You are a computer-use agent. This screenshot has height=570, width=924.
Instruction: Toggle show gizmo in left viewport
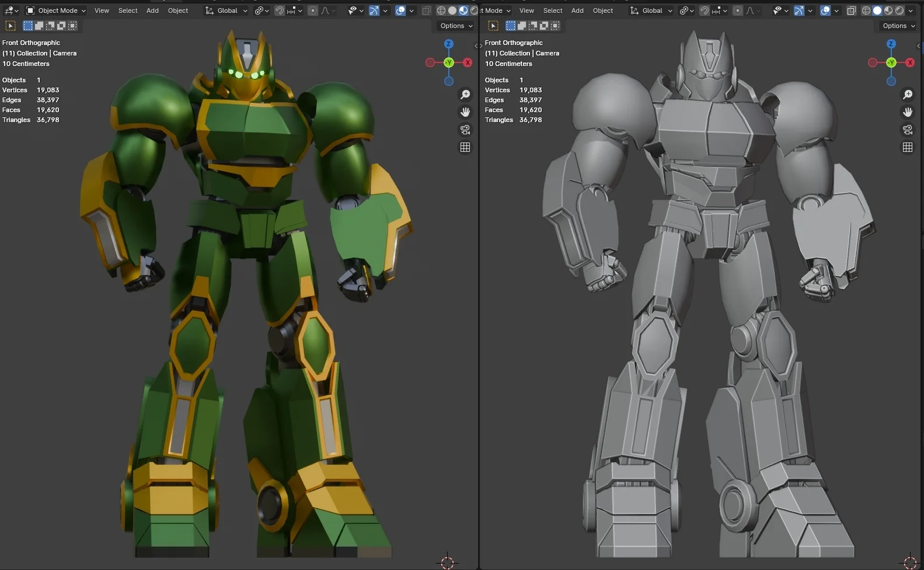374,11
